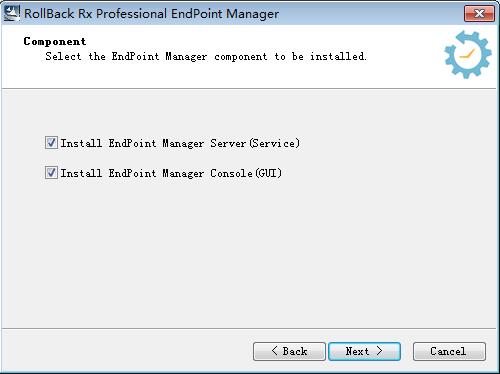Click the left chevron on Back button
The width and height of the screenshot is (500, 374).
pos(274,351)
